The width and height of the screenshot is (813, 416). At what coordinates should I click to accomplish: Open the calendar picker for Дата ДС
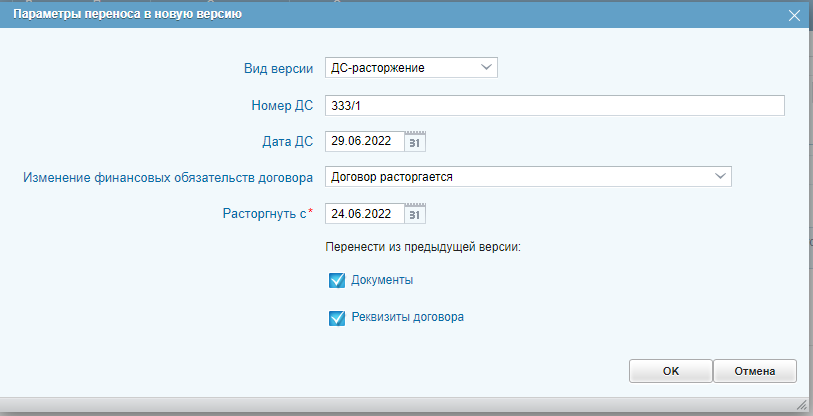click(x=416, y=141)
